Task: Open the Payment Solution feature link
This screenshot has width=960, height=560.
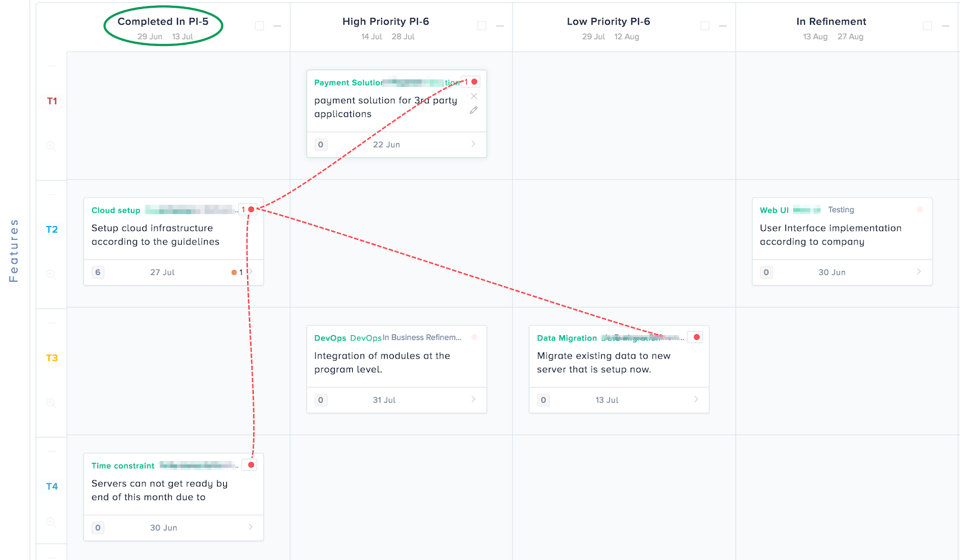Action: pyautogui.click(x=348, y=82)
